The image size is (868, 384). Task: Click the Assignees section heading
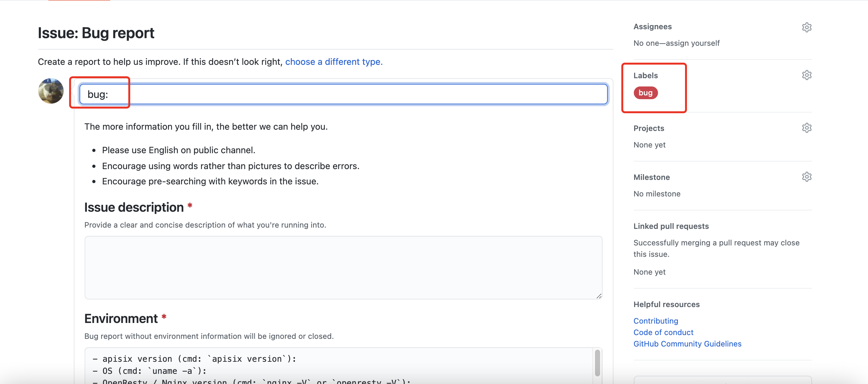pyautogui.click(x=652, y=27)
